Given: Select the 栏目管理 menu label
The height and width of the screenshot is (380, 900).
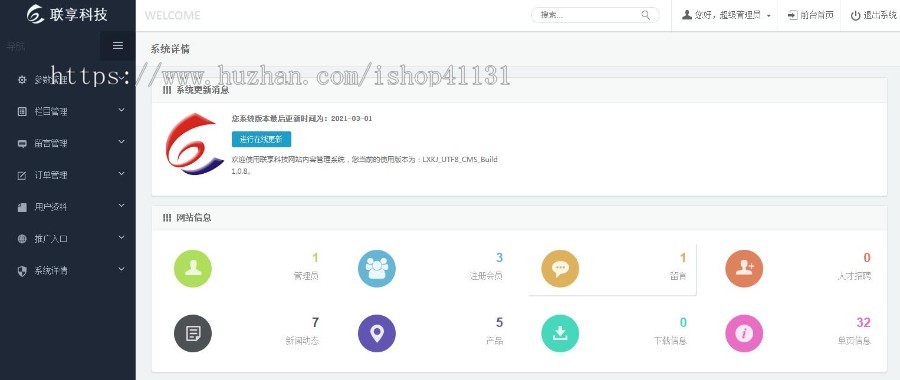Looking at the screenshot, I should click(x=51, y=112).
